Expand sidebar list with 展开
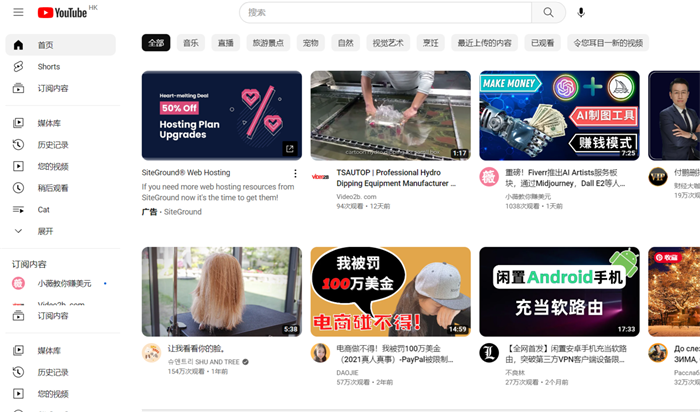Image resolution: width=700 pixels, height=412 pixels. 45,231
